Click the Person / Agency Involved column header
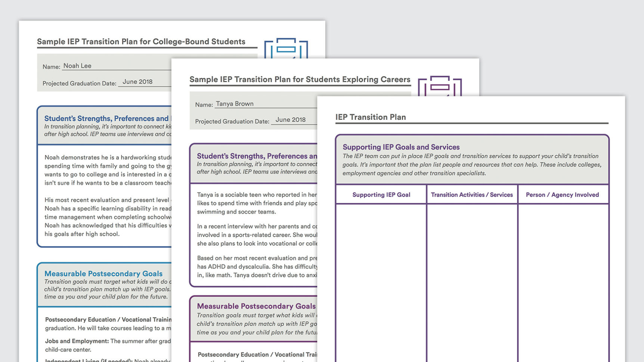 pyautogui.click(x=562, y=194)
